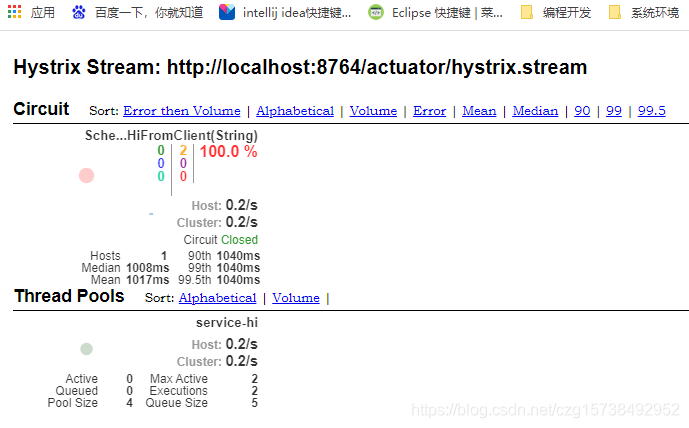Viewport: 689px width, 428px height.
Task: Click the green service-hi thread pool circle
Action: point(87,349)
